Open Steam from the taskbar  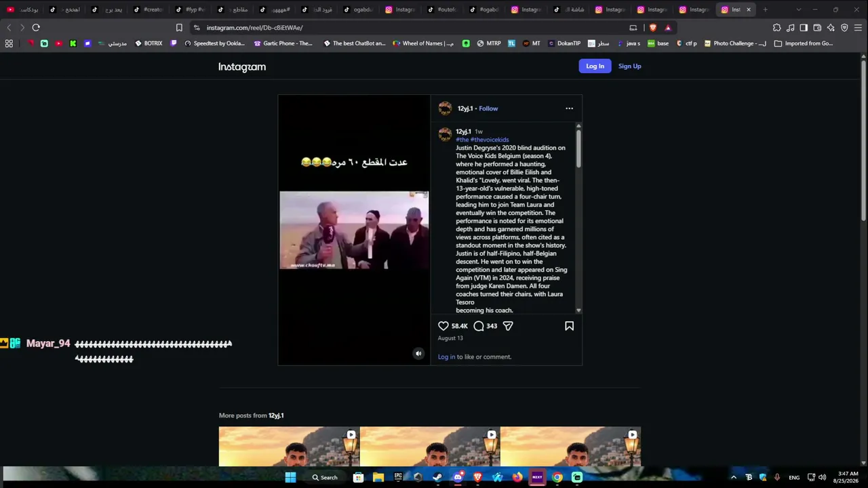coord(437,477)
